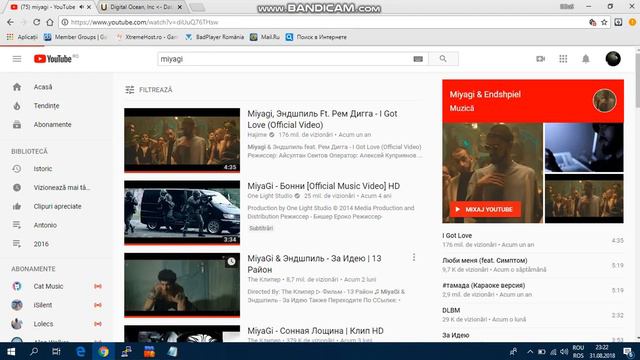Open Microsoft Edge from the taskbar
This screenshot has height=360, width=640.
80,351
